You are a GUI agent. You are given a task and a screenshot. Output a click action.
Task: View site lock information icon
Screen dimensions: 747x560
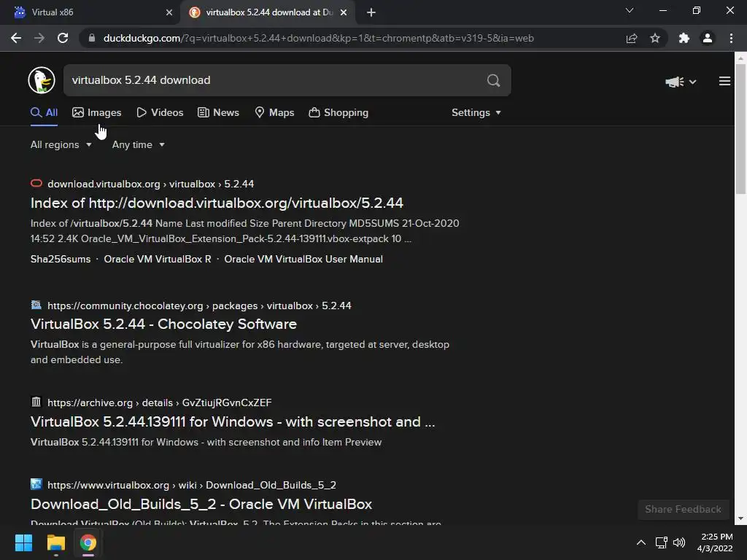(91, 38)
